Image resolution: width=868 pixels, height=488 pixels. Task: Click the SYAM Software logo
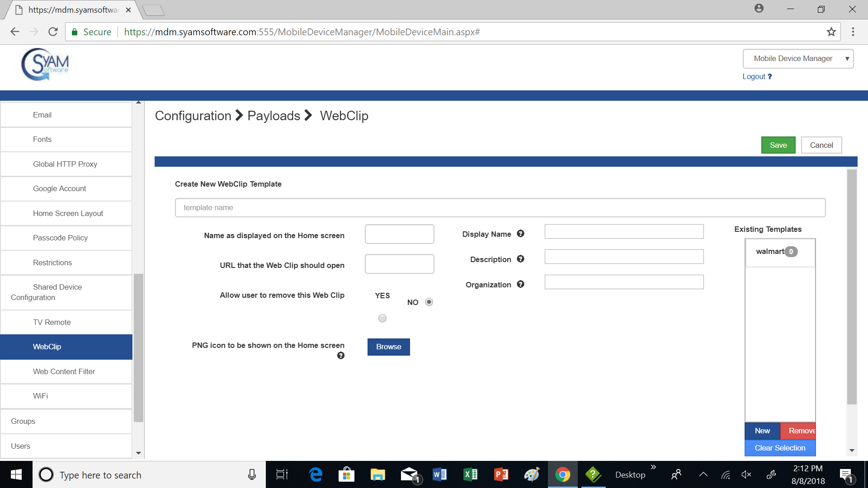click(45, 65)
